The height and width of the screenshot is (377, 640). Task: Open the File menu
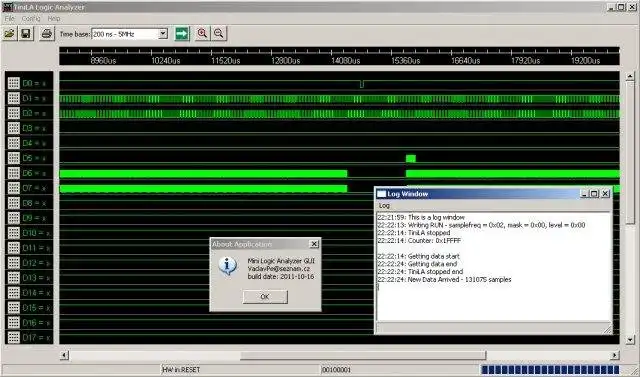pos(9,19)
